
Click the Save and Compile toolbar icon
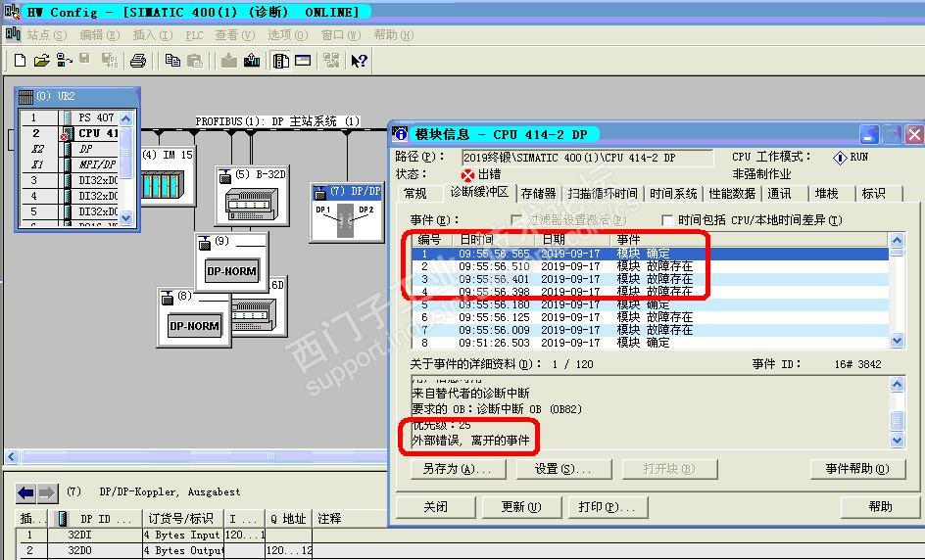(110, 60)
